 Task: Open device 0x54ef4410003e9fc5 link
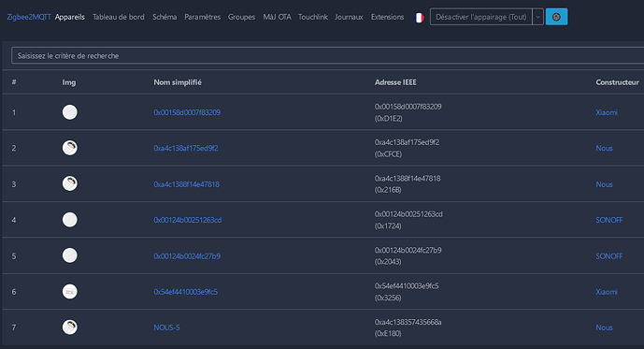[x=186, y=292]
